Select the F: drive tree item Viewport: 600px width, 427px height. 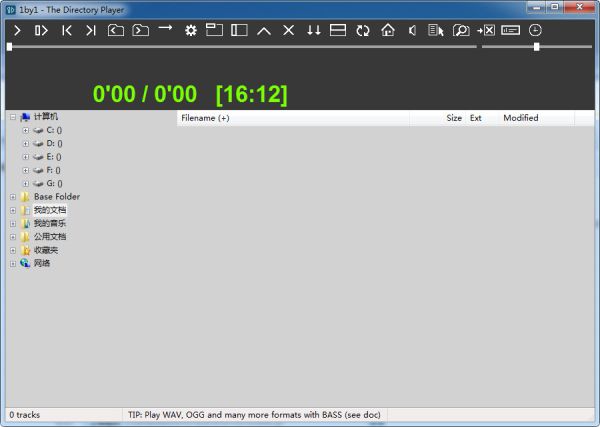point(53,170)
